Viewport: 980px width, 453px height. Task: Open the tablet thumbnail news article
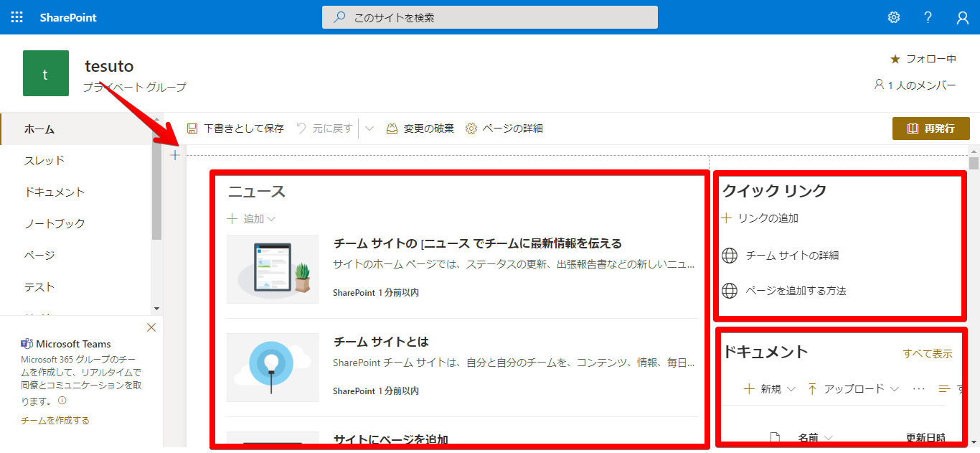273,269
